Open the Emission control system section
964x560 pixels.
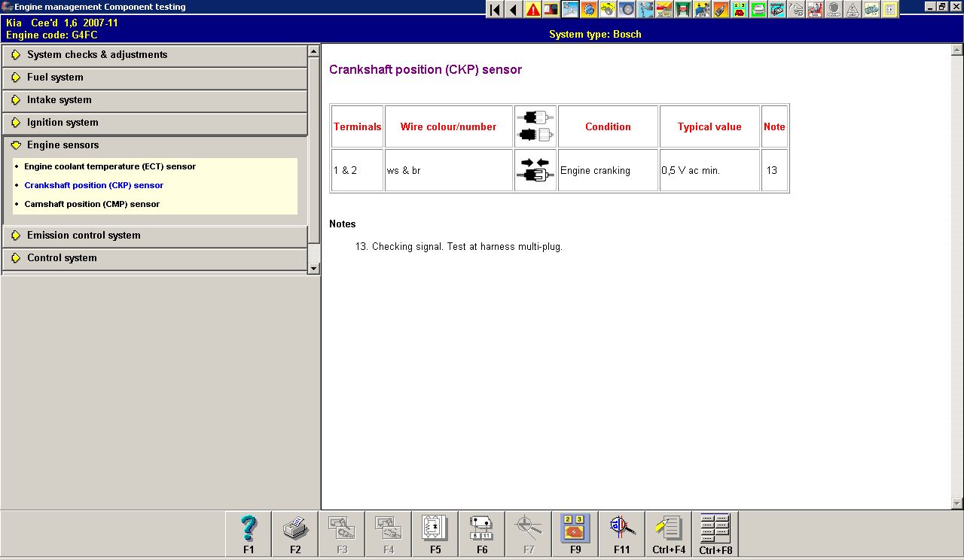(84, 236)
